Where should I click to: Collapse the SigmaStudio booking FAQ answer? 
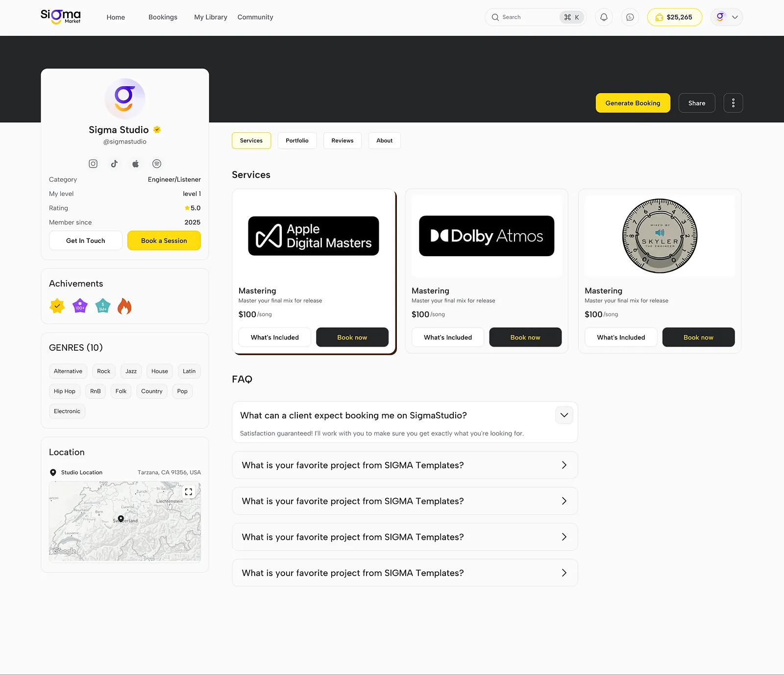[564, 415]
